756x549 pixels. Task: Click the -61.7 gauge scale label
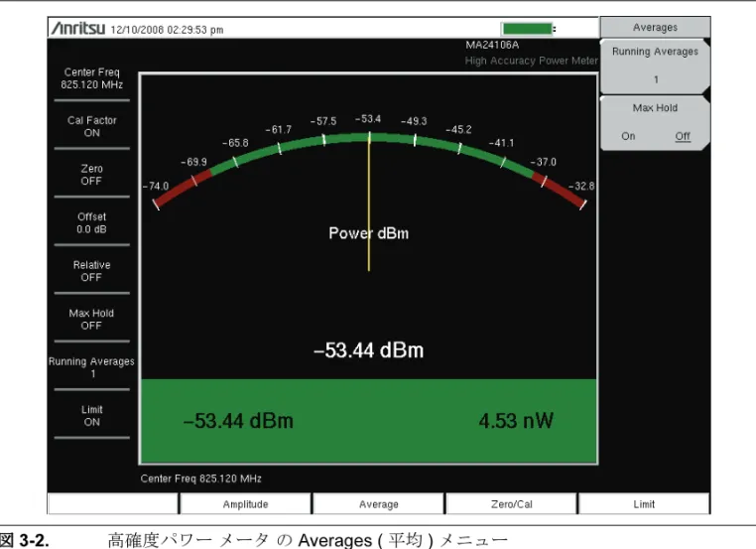278,129
